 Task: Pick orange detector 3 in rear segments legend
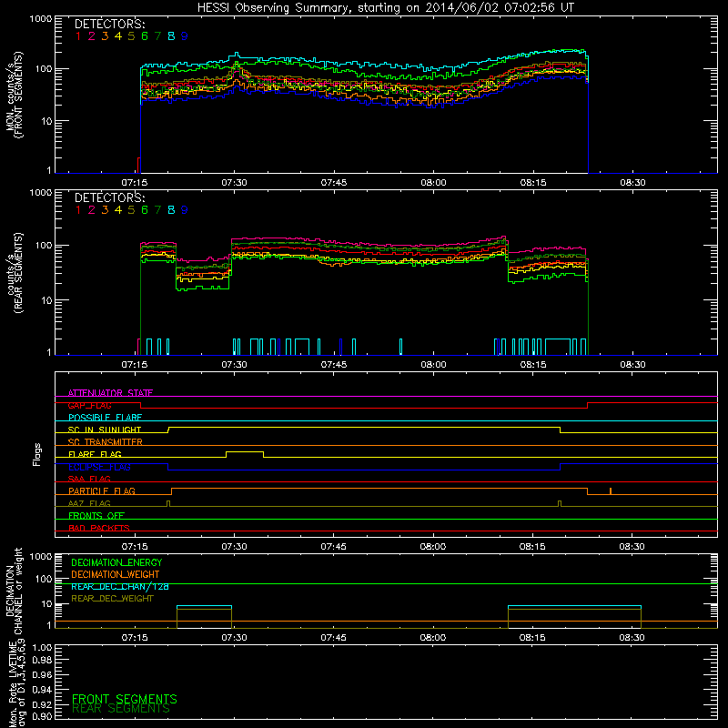[105, 210]
